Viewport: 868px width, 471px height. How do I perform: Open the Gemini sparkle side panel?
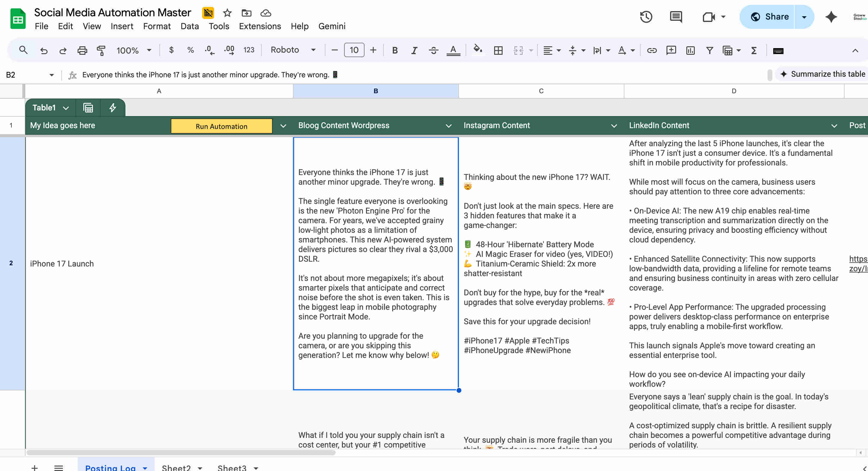831,17
